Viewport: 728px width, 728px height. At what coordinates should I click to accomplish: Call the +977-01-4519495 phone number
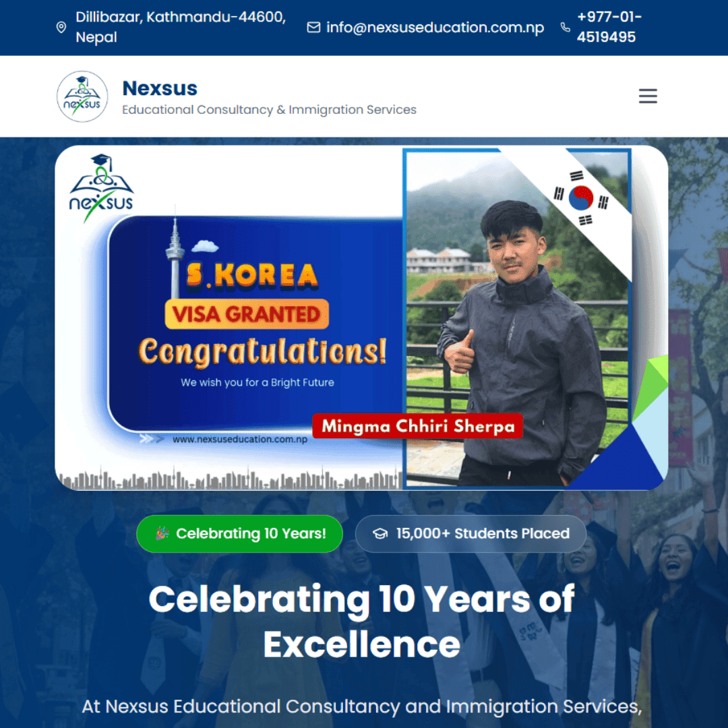[609, 27]
